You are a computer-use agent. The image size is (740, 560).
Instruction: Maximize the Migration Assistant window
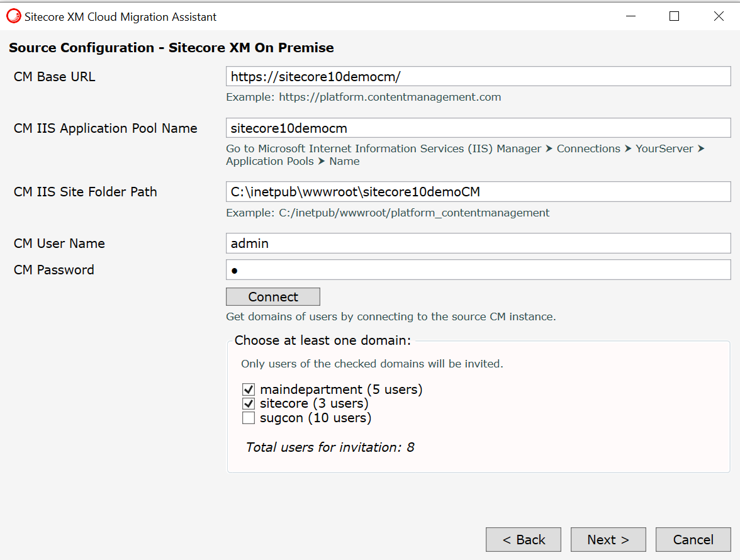[674, 17]
